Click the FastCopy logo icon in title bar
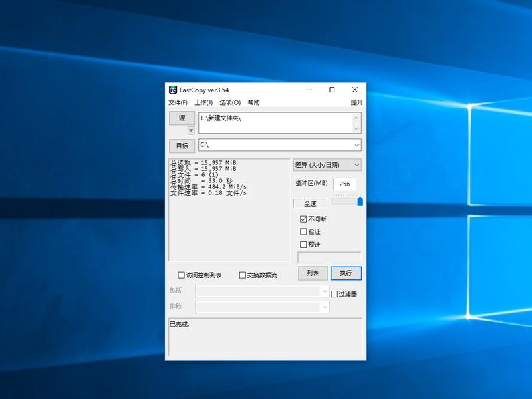 tap(173, 89)
